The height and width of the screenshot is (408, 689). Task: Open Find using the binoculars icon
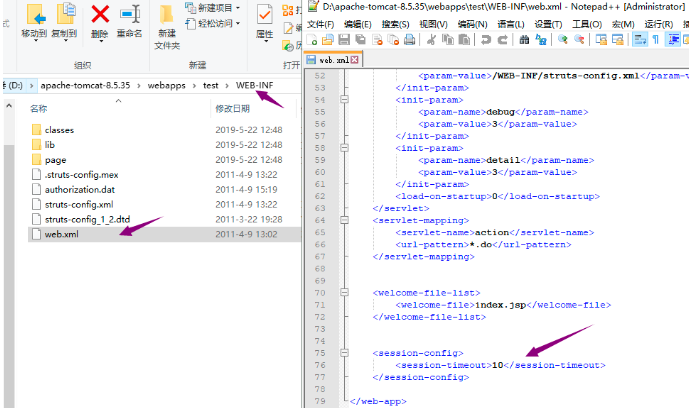coord(524,40)
